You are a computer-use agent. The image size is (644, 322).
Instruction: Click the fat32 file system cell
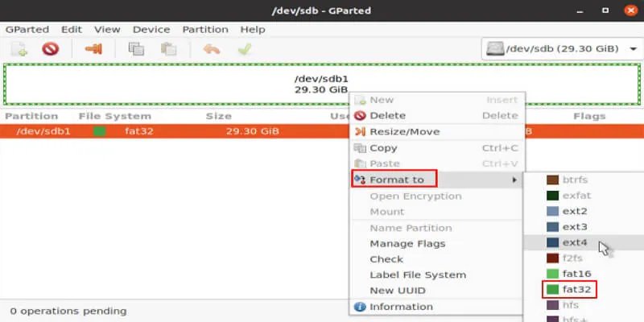pos(139,131)
